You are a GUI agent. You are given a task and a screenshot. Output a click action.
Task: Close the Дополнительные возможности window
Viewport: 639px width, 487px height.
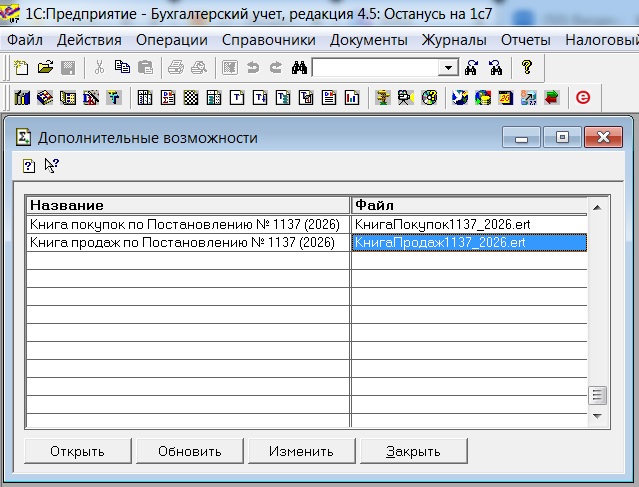point(604,137)
